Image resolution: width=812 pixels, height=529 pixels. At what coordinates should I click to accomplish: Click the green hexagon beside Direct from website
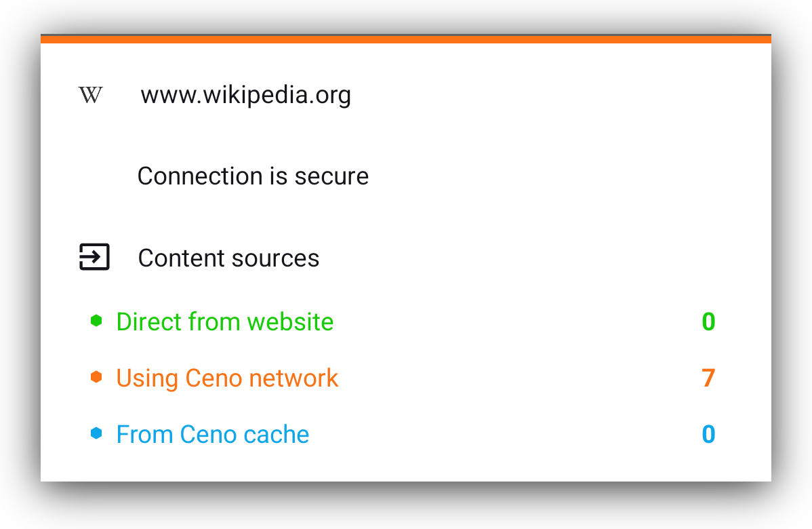96,321
